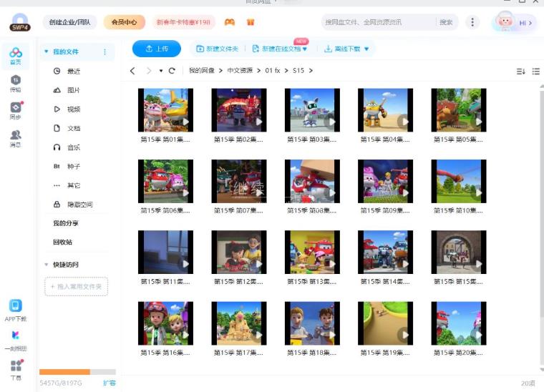
Task: Open 回收站 (Recycle bin)
Action: tap(62, 242)
